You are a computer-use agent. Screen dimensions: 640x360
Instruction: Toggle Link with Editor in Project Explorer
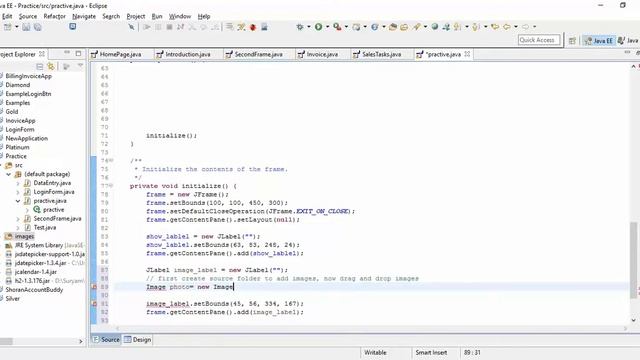point(51,67)
